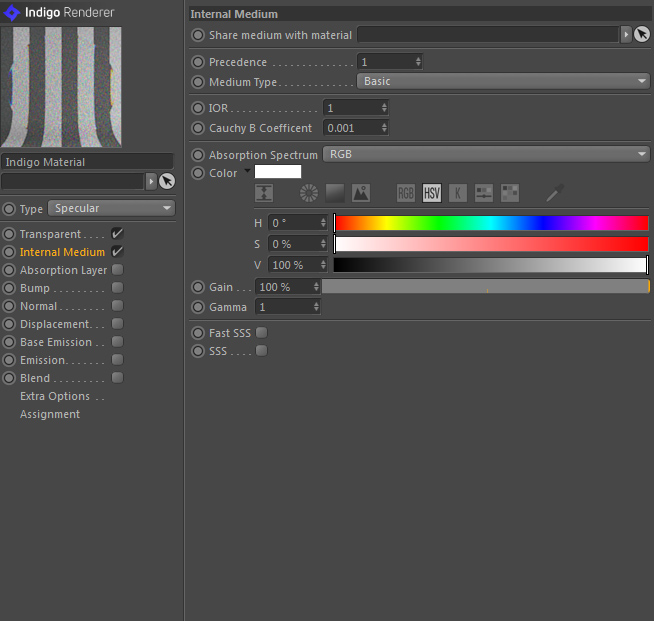Open the material Type Specular dropdown

111,209
